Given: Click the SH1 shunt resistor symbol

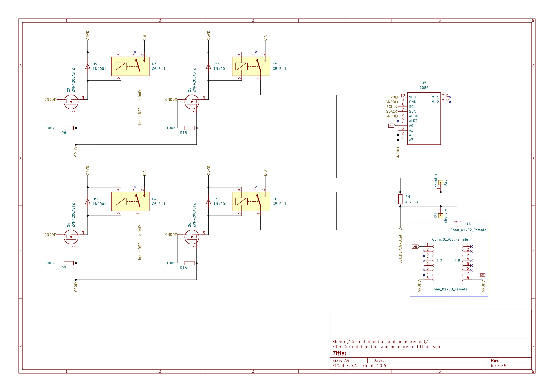Looking at the screenshot, I should (400, 199).
